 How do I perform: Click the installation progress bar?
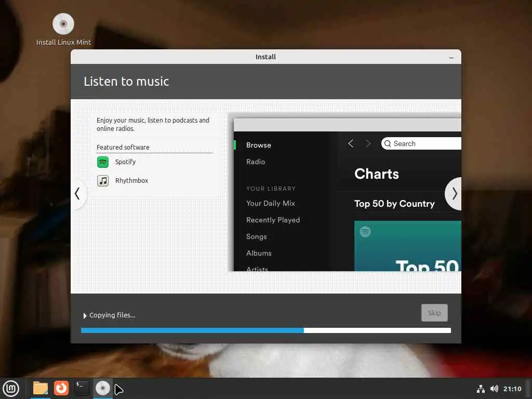pyautogui.click(x=266, y=330)
